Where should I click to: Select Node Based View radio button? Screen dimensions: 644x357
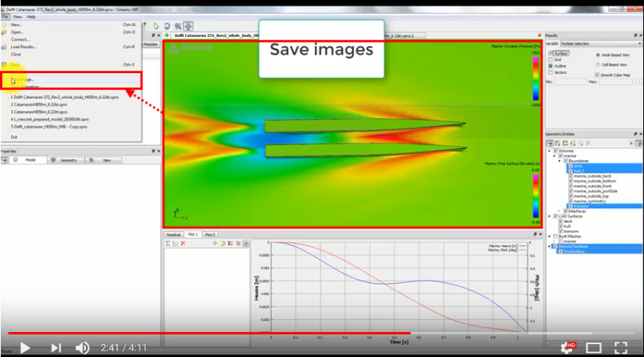click(x=598, y=55)
